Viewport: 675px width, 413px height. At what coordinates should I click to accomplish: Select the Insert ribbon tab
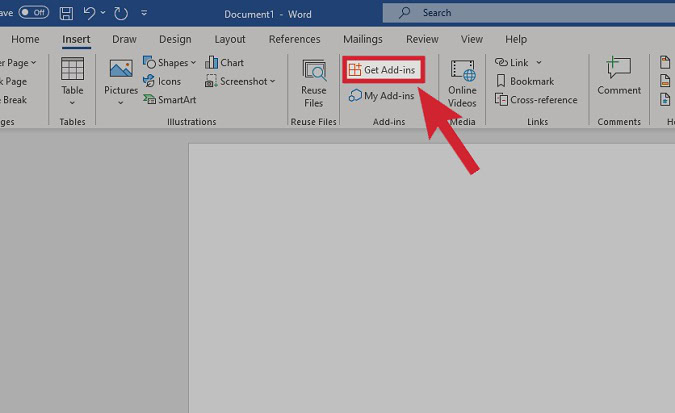click(x=76, y=39)
